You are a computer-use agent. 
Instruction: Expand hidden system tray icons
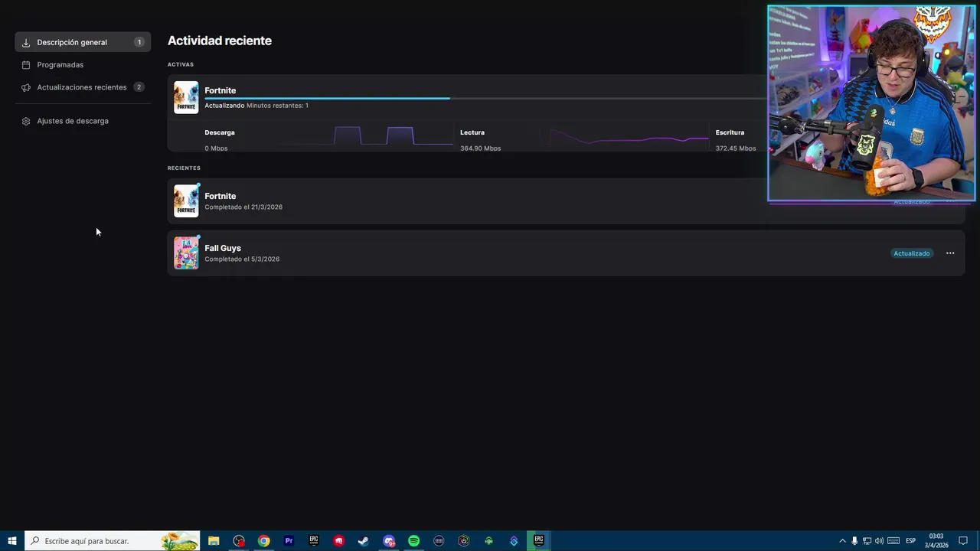[x=842, y=541]
